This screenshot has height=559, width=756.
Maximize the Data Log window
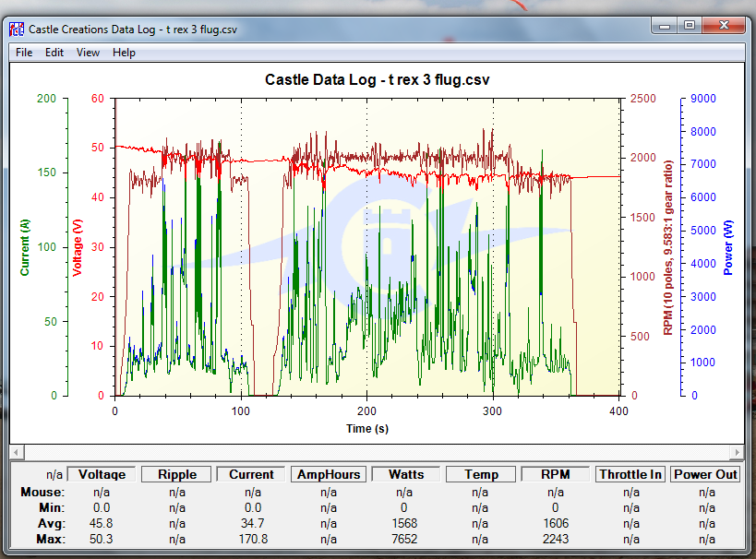tap(690, 26)
